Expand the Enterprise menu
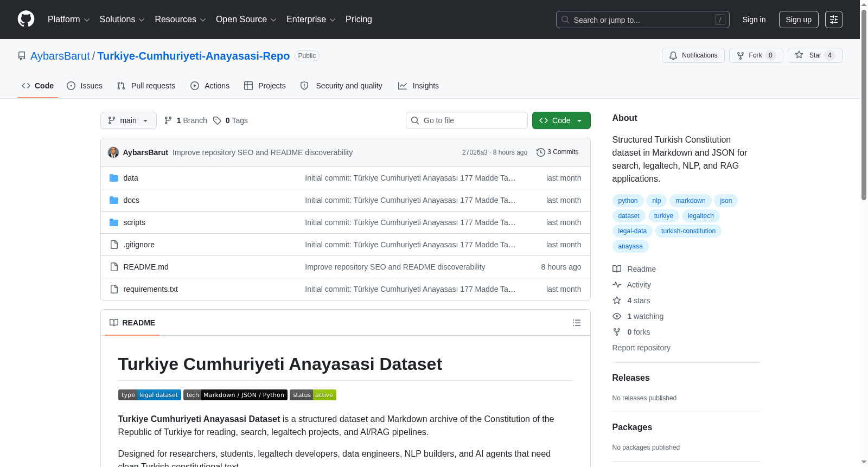 tap(311, 20)
